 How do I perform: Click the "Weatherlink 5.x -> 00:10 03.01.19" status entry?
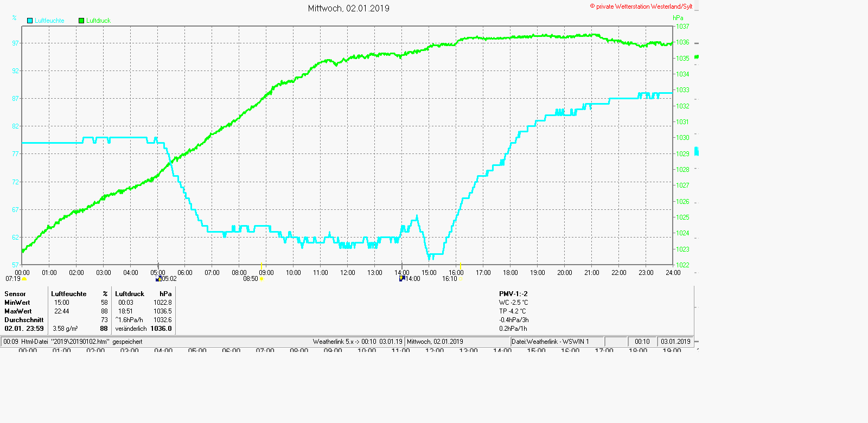tap(358, 342)
